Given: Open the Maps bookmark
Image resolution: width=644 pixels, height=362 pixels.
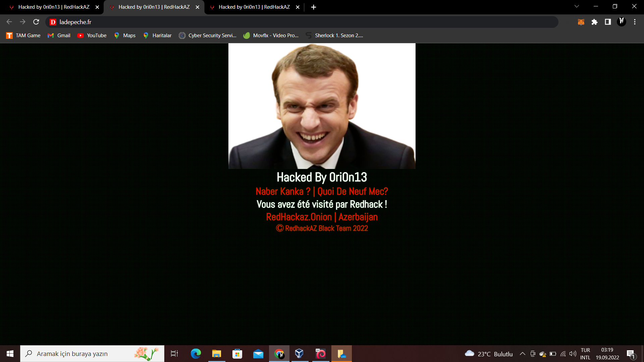Looking at the screenshot, I should coord(124,36).
